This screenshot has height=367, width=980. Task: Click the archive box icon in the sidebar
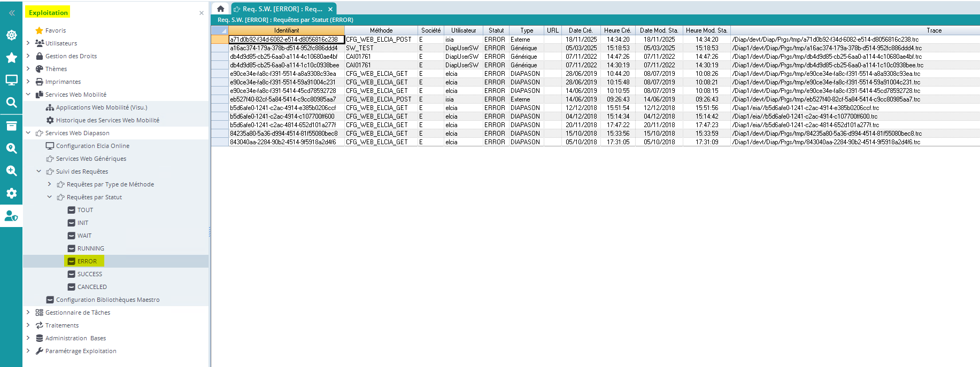(x=11, y=126)
